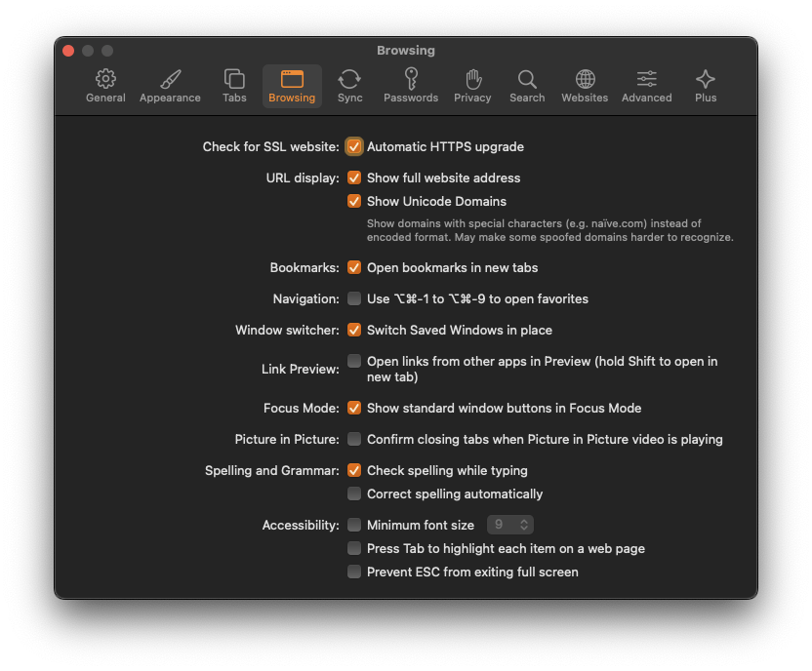Adjust the minimum font size stepper
The image size is (812, 671).
(524, 525)
